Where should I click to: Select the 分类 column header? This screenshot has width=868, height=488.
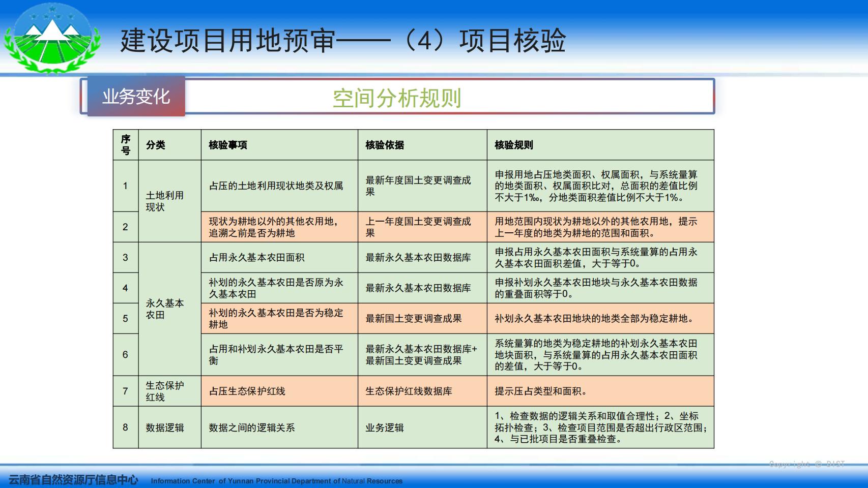(169, 145)
